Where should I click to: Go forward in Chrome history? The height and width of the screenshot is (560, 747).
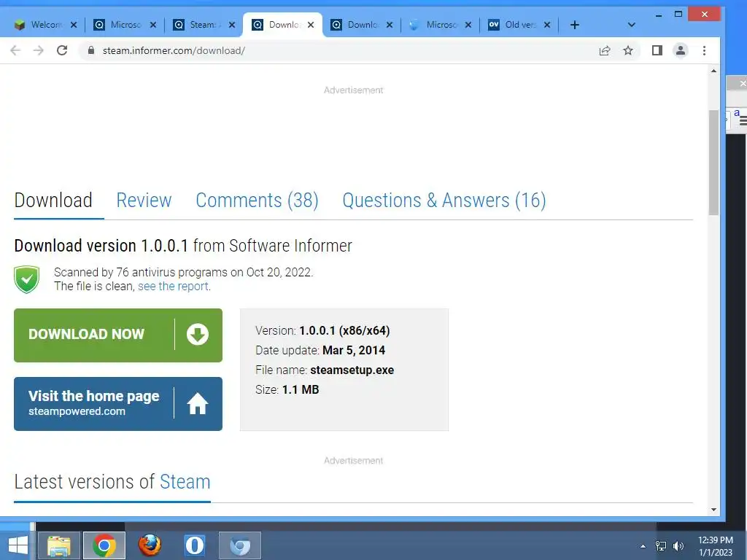pos(39,50)
